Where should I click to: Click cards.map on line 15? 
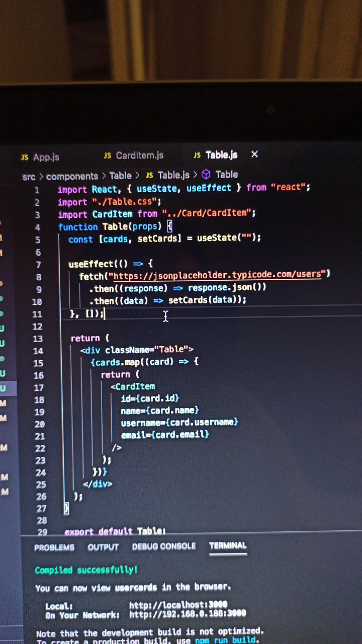coord(118,362)
